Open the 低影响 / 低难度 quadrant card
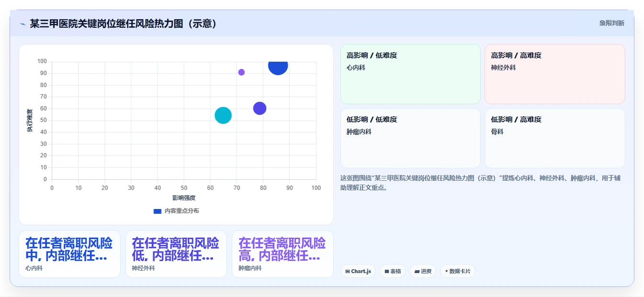This screenshot has height=297, width=644. [x=410, y=138]
